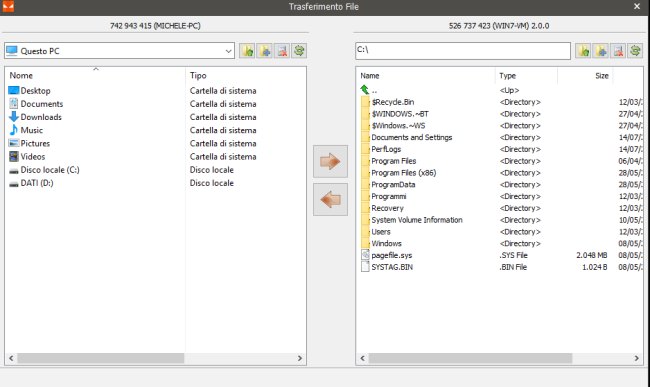
Task: Click remote pane scrollbar right arrow
Action: [x=637, y=358]
